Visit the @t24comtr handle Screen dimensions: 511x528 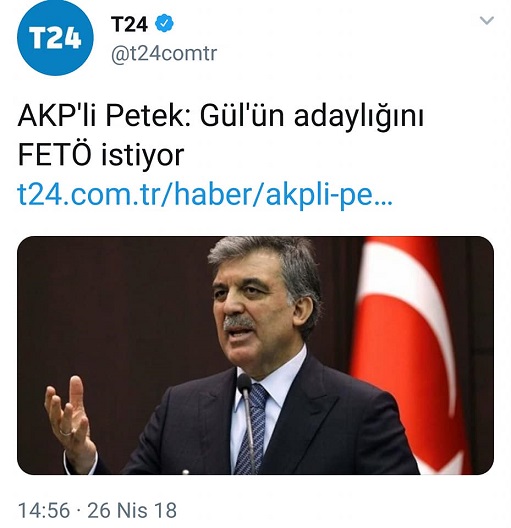click(164, 54)
